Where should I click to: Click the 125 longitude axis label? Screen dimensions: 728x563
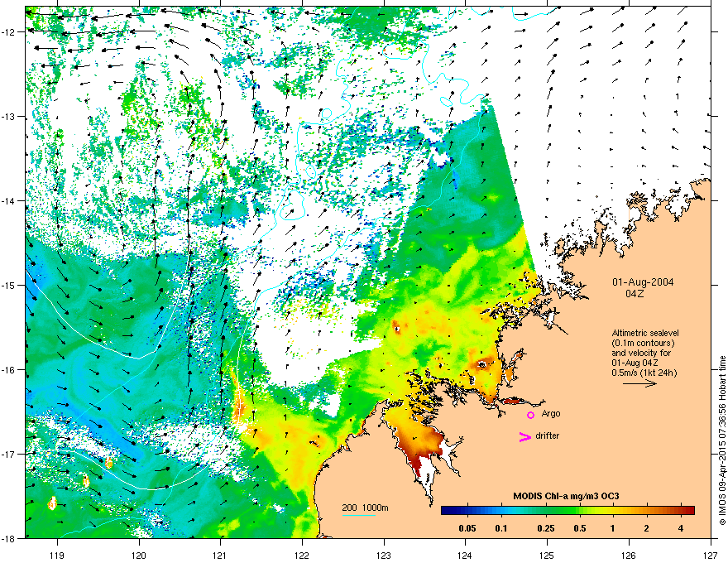click(547, 555)
